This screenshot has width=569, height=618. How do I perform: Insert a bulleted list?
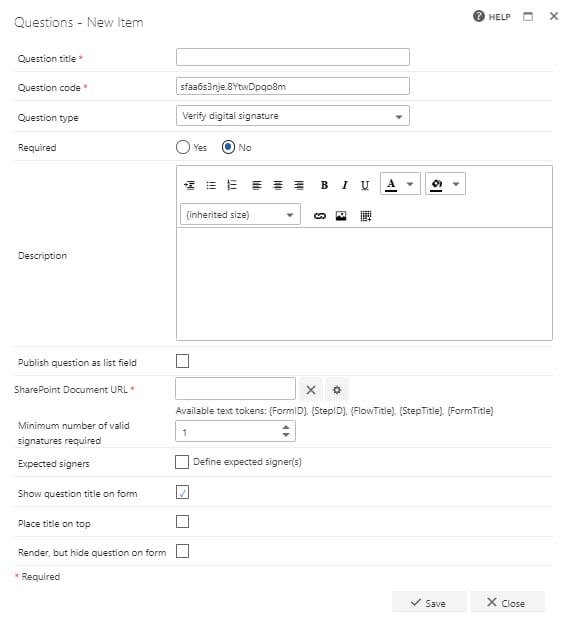211,185
